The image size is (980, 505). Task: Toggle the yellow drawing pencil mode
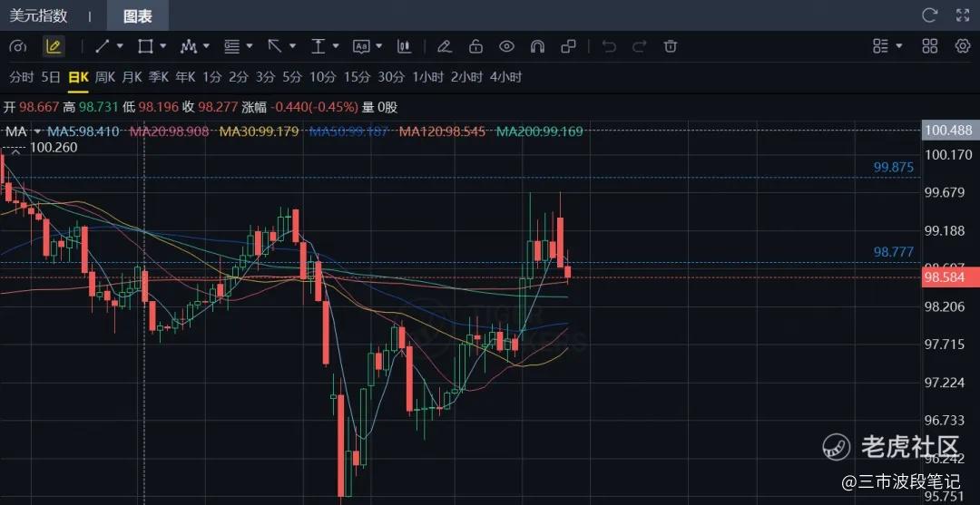tap(54, 46)
